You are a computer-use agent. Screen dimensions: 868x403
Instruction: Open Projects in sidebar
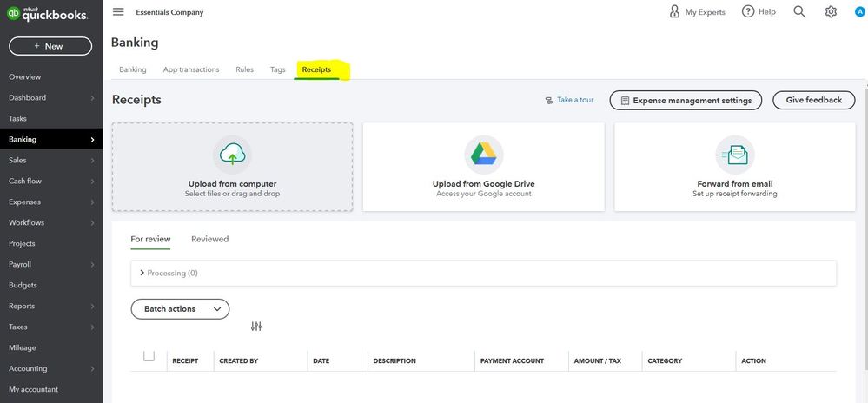[22, 243]
